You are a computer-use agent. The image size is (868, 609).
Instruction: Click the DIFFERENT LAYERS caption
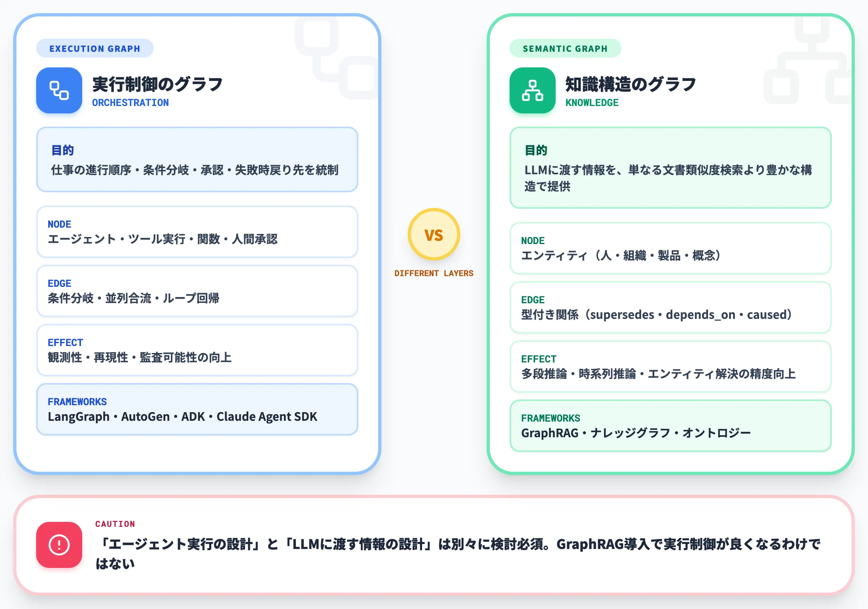point(434,273)
